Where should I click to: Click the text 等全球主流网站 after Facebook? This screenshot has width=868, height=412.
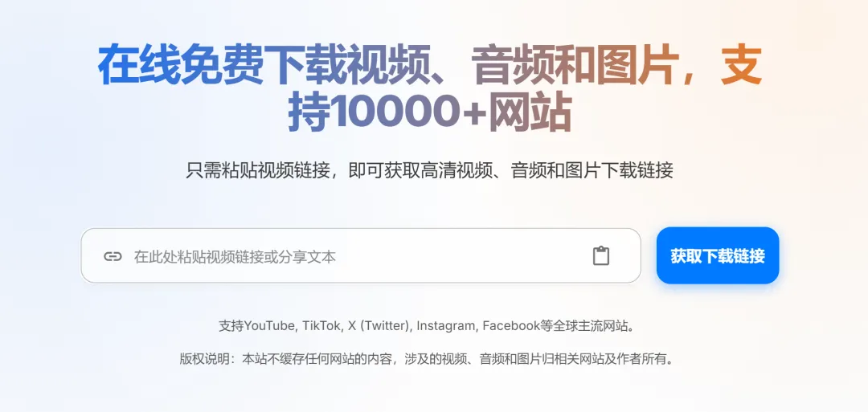pyautogui.click(x=584, y=326)
